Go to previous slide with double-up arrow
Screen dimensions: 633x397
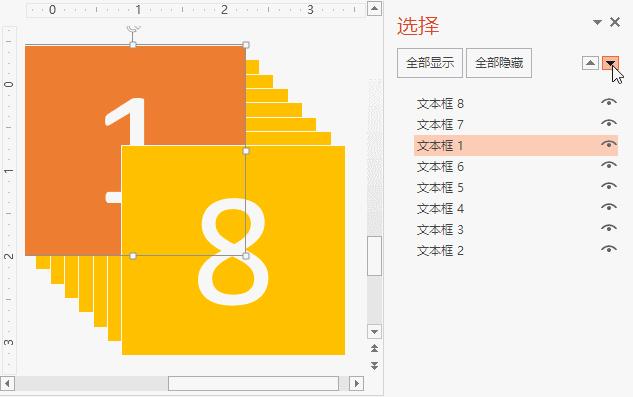click(x=374, y=348)
